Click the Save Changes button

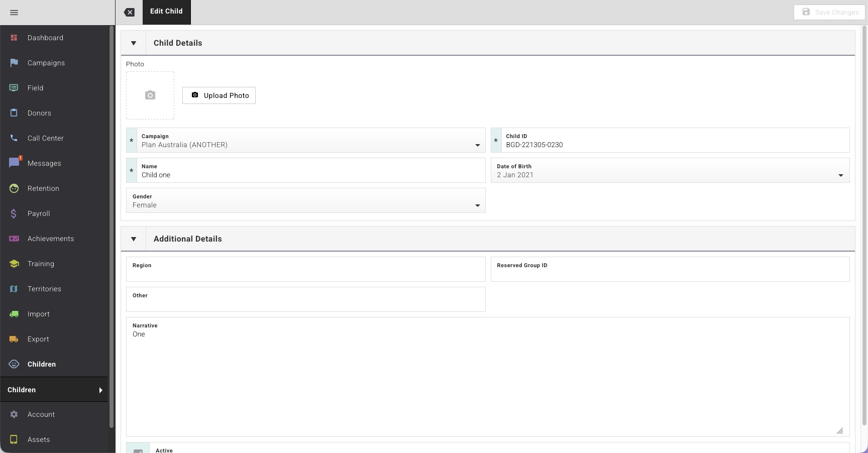coord(829,12)
